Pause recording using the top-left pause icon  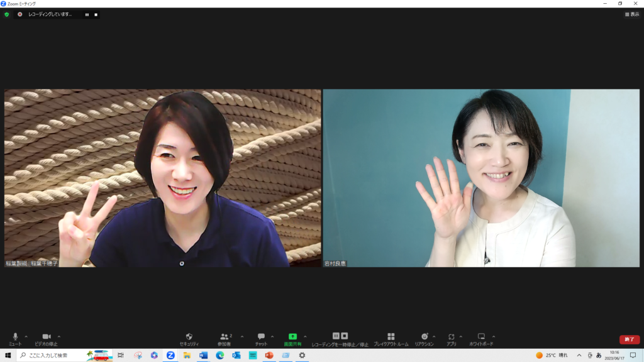[87, 14]
